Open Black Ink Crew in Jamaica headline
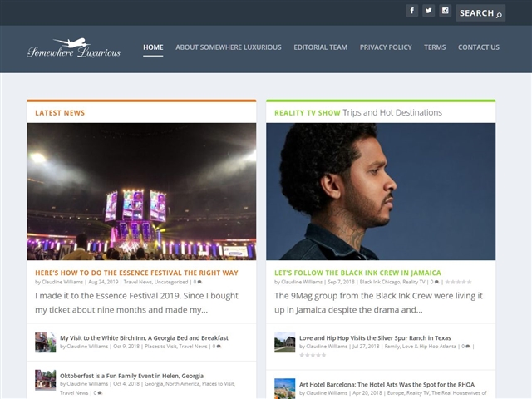The image size is (532, 399). pos(357,272)
